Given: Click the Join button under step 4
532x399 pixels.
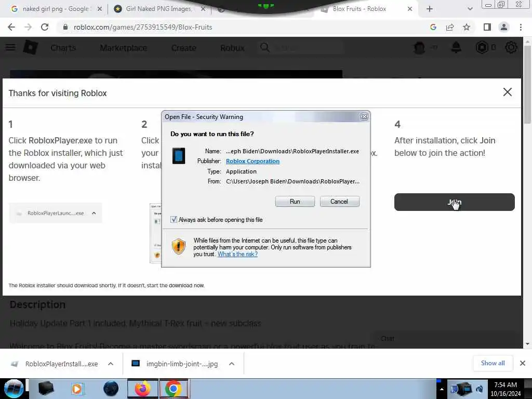Looking at the screenshot, I should [x=454, y=202].
